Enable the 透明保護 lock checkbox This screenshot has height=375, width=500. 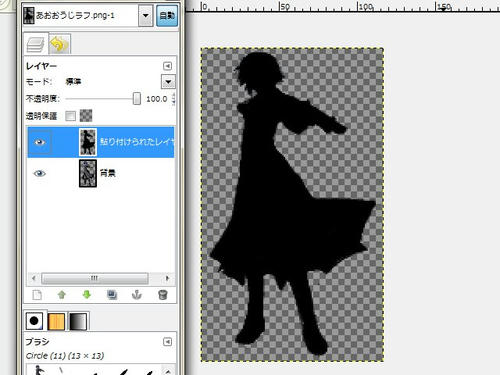coord(70,116)
